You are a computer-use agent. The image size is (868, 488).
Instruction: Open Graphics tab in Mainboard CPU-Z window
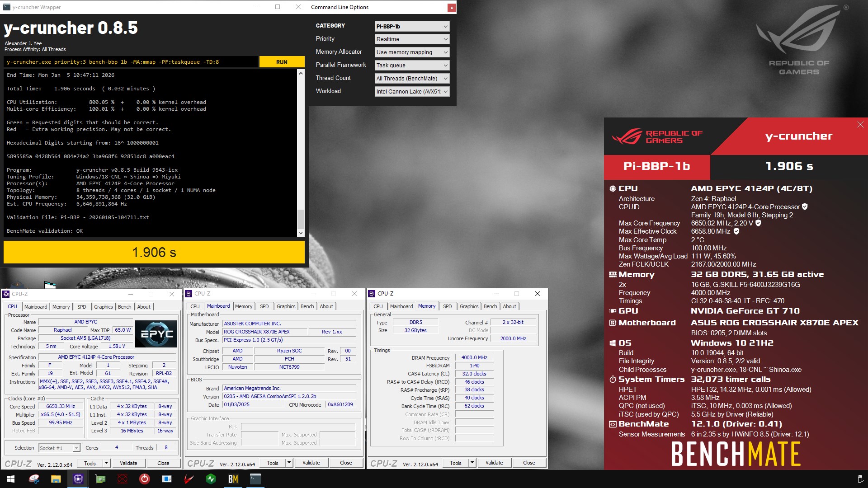(x=286, y=306)
